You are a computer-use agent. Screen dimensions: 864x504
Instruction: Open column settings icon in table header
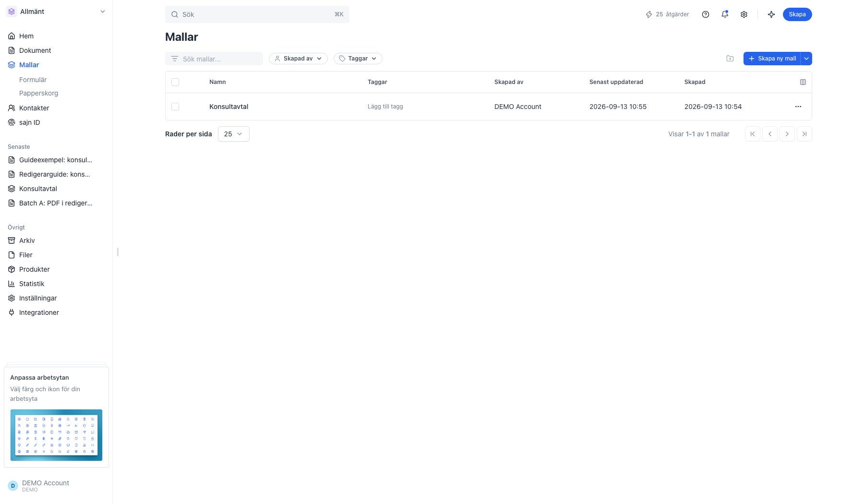[x=803, y=82]
